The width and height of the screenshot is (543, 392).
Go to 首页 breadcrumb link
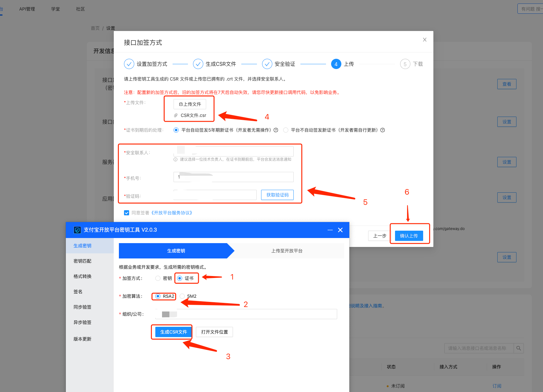click(95, 28)
